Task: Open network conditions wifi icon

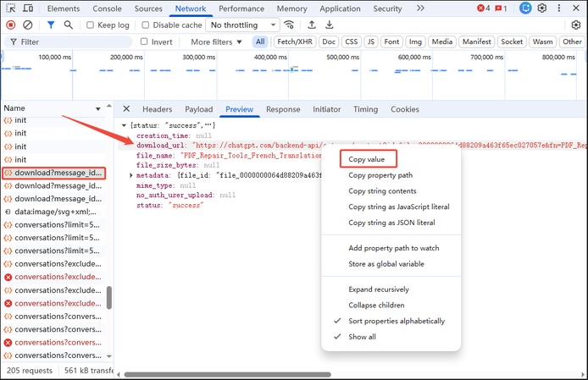Action: pyautogui.click(x=289, y=25)
